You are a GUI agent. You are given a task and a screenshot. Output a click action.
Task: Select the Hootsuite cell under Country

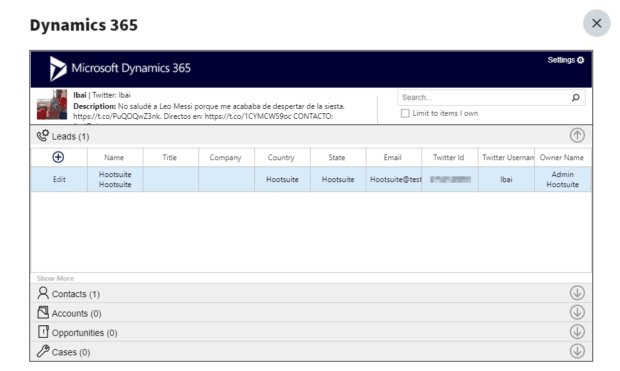pos(282,180)
